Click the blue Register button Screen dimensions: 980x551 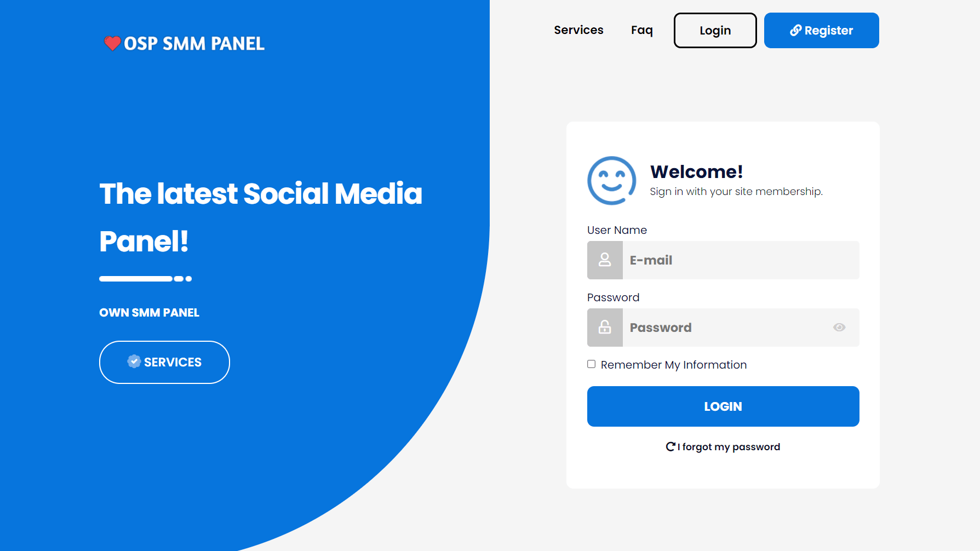click(821, 31)
